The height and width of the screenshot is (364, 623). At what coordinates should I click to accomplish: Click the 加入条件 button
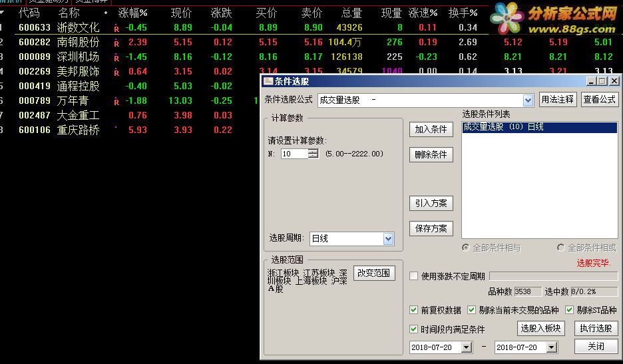point(431,129)
